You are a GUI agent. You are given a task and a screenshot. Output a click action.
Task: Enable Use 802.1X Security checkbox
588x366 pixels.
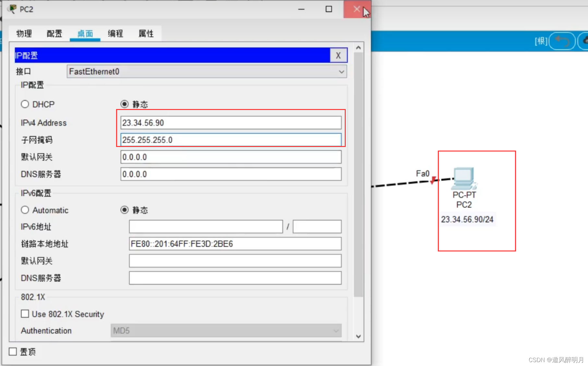click(x=25, y=314)
